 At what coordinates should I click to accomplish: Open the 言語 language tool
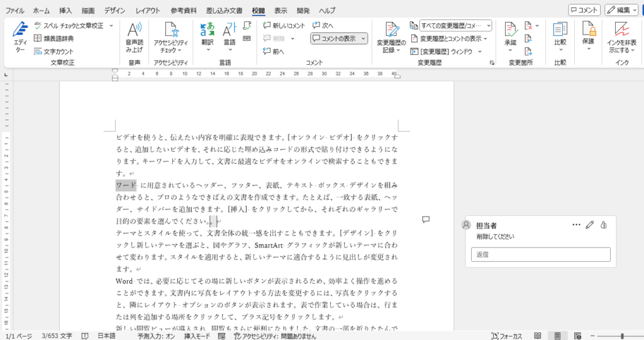(x=229, y=37)
